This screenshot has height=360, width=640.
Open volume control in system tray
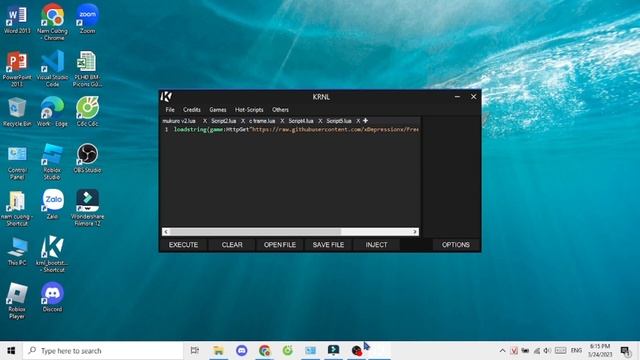[x=547, y=351]
